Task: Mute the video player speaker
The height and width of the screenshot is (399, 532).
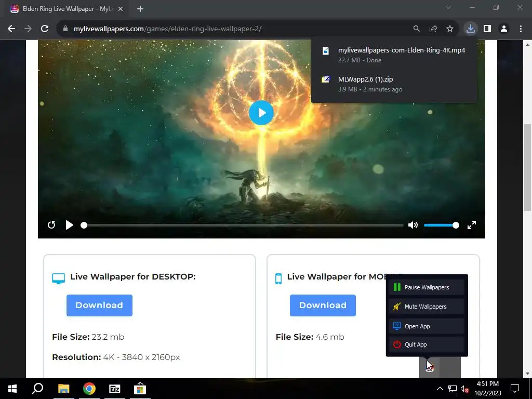Action: 413,225
